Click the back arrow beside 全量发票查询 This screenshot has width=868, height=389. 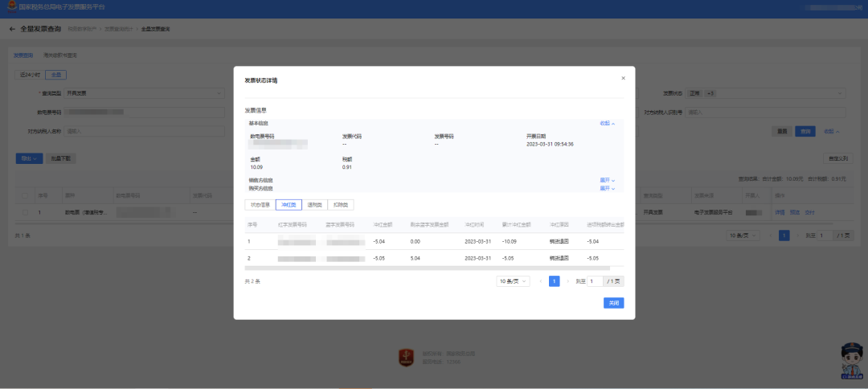[12, 29]
